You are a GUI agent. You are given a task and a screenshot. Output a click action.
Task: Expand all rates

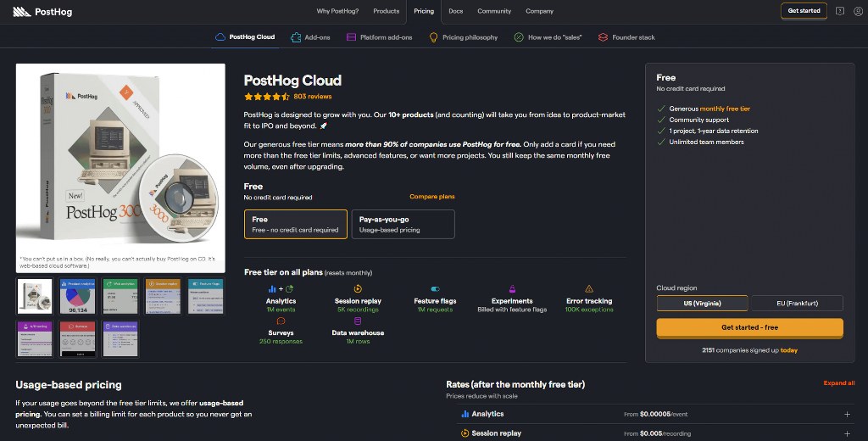(838, 382)
